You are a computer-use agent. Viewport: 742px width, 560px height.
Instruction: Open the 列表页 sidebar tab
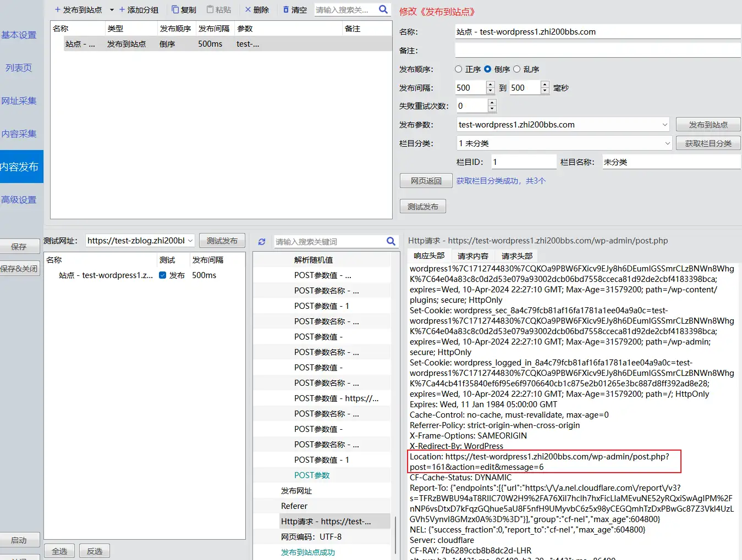(x=19, y=68)
